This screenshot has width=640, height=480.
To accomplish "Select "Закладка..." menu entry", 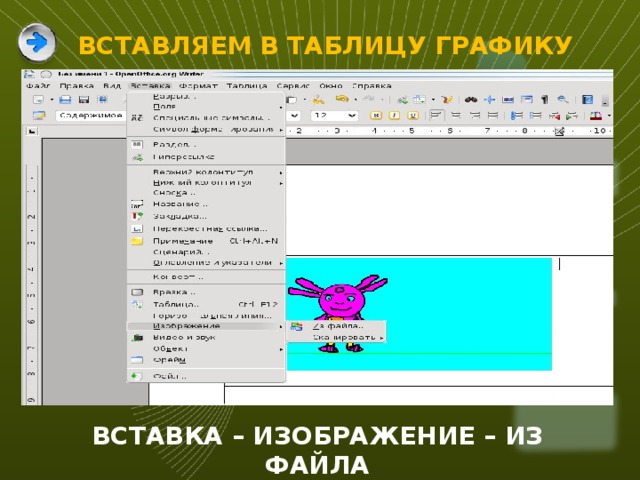I will 206,216.
